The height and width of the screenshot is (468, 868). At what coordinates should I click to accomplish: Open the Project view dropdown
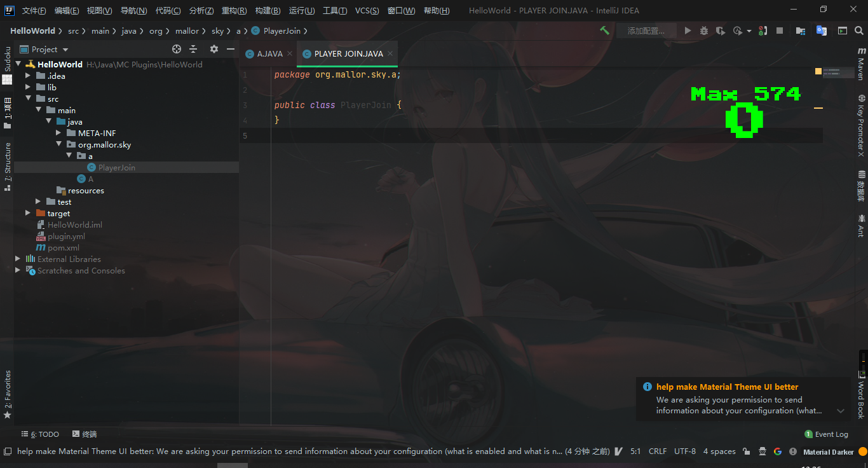[65, 50]
